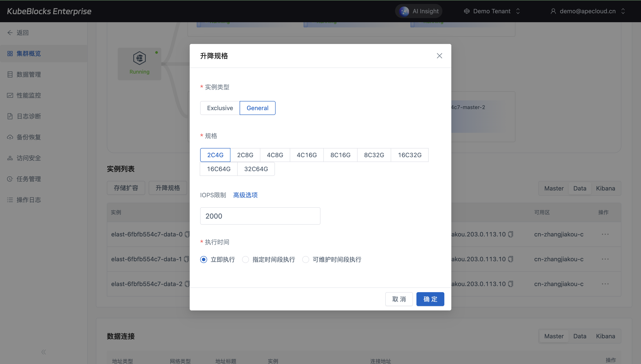Viewport: 641px width, 364px height.
Task: Choose the 4C16G spec option
Action: (307, 155)
